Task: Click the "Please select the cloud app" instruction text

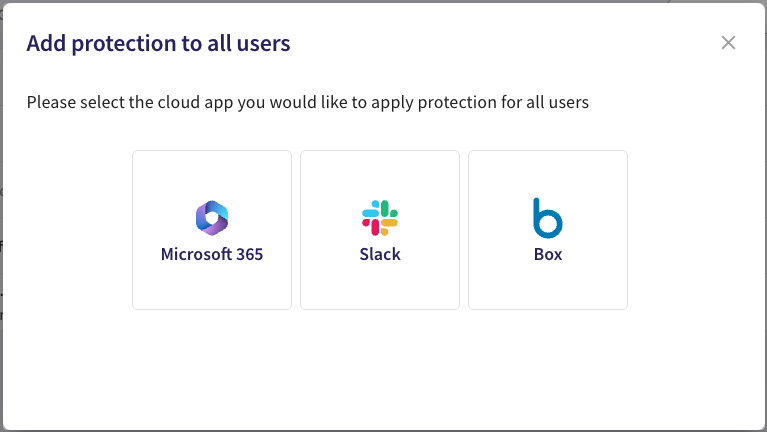Action: click(307, 102)
